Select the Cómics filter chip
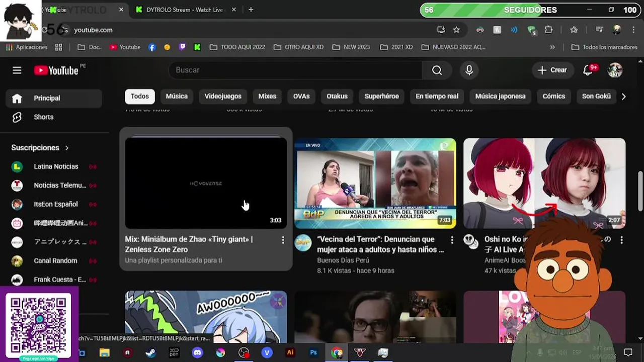Image resolution: width=644 pixels, height=362 pixels. 554,96
